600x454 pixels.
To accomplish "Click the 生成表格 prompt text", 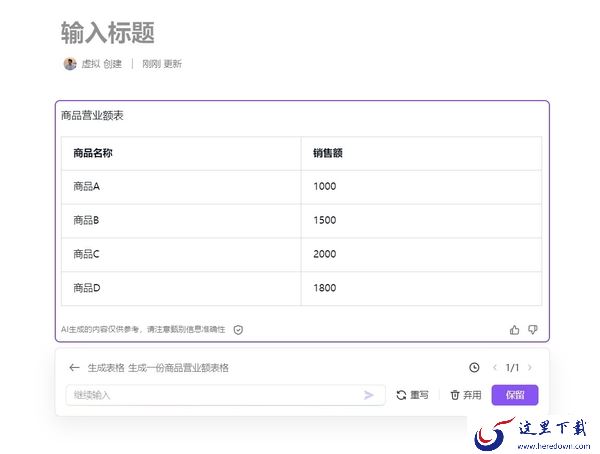I will click(x=106, y=367).
